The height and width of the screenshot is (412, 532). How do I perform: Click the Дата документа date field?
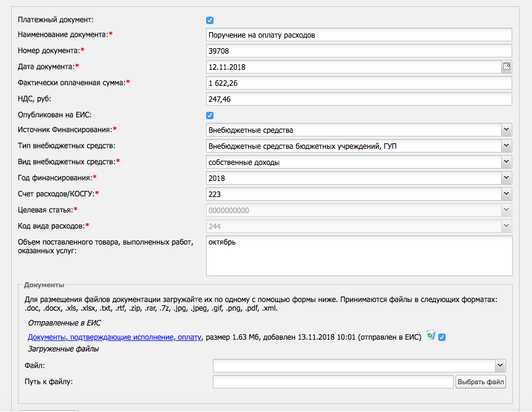pyautogui.click(x=353, y=67)
